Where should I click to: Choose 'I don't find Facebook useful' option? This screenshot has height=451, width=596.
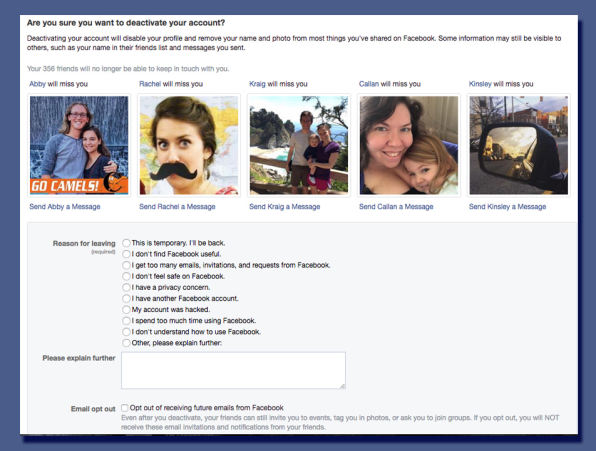[126, 254]
